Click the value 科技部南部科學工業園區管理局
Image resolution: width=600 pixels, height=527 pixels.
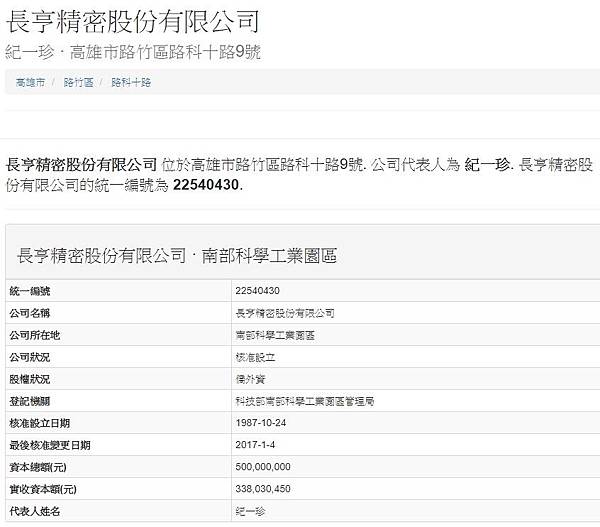pyautogui.click(x=305, y=401)
